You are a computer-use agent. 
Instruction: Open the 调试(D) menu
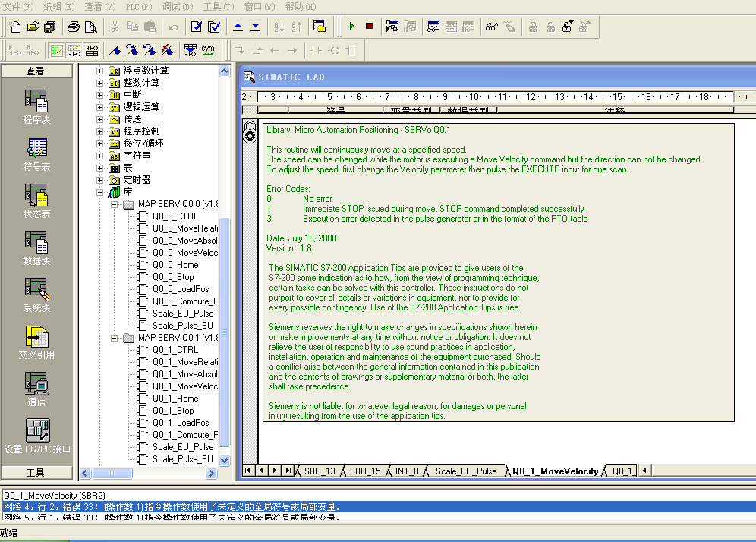(178, 6)
